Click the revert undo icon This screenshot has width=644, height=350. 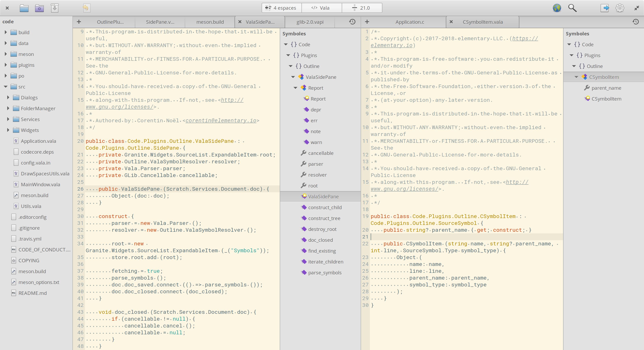coord(86,8)
